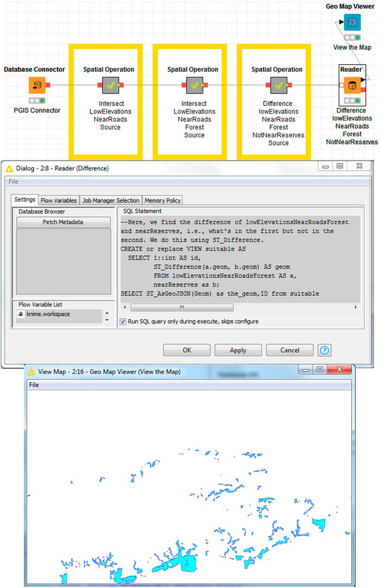380x588 pixels.
Task: Confirm the dialog with OK
Action: tap(187, 351)
